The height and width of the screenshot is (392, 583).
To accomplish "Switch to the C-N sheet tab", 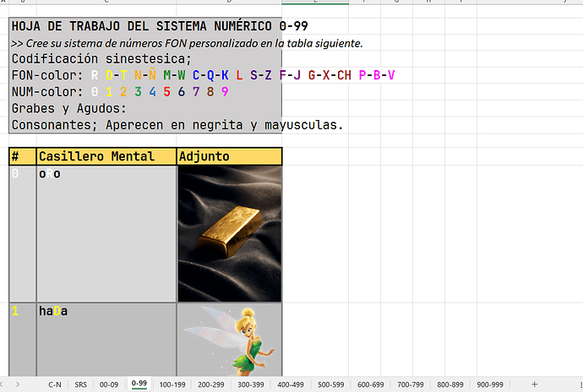I will coord(55,384).
